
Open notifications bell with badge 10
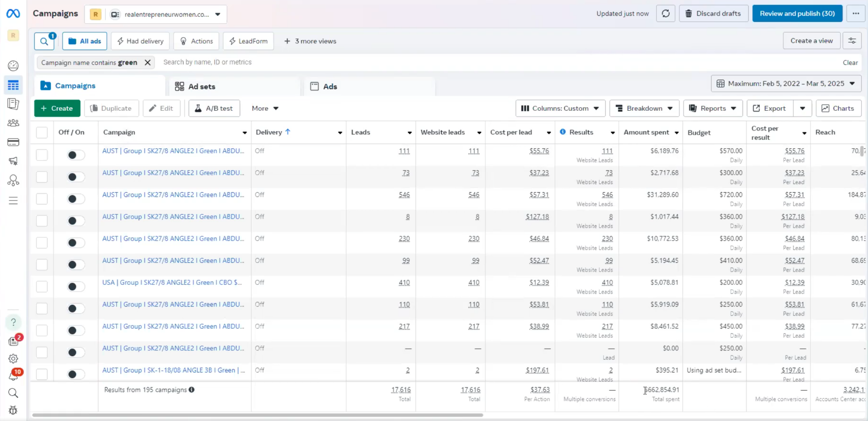pos(13,375)
